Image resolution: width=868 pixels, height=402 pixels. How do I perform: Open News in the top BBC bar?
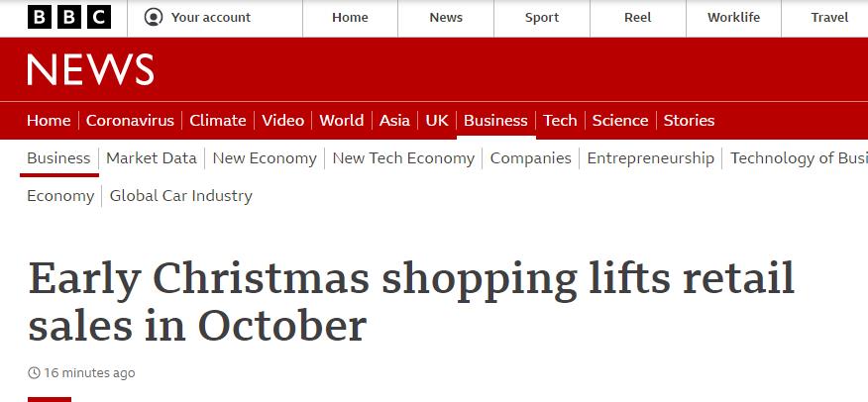click(446, 18)
